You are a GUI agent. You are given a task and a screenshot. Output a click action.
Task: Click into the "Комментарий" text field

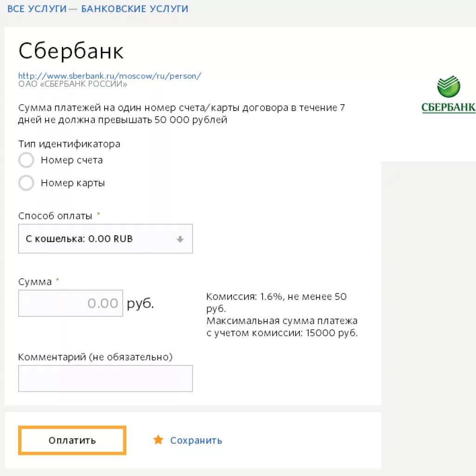(105, 378)
